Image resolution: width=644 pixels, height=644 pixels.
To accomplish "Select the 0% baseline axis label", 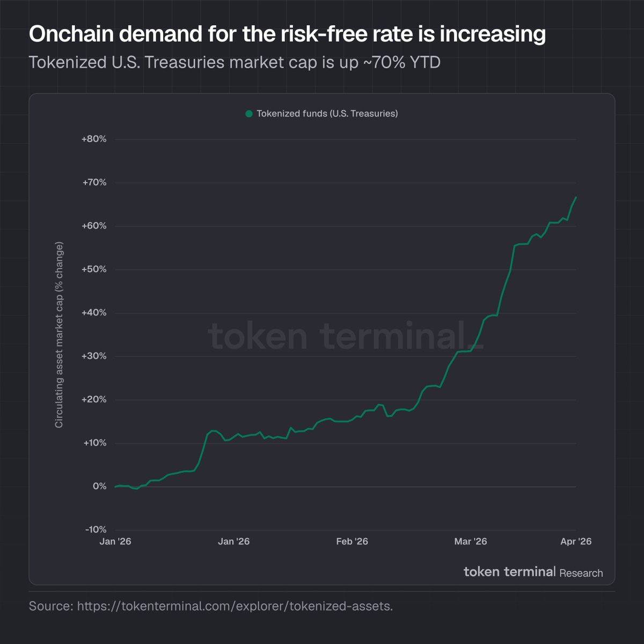I will pos(99,486).
